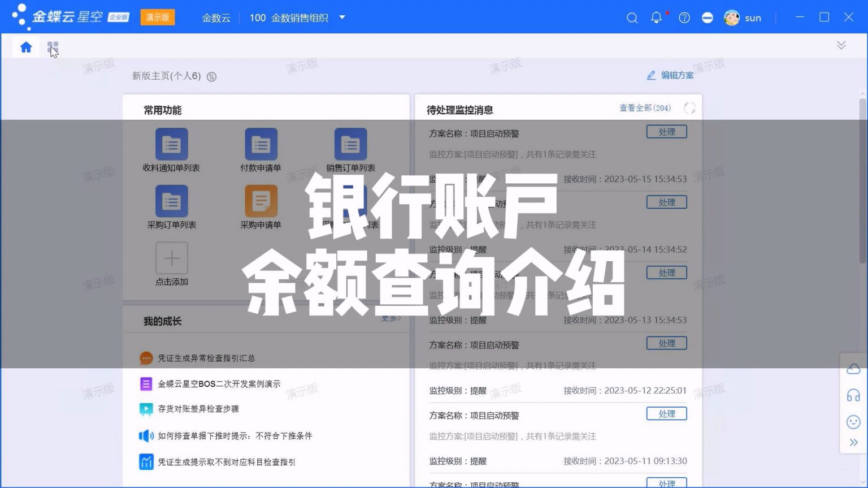Expand the right sidebar double arrow
Screen dimensions: 868x488
[853, 442]
